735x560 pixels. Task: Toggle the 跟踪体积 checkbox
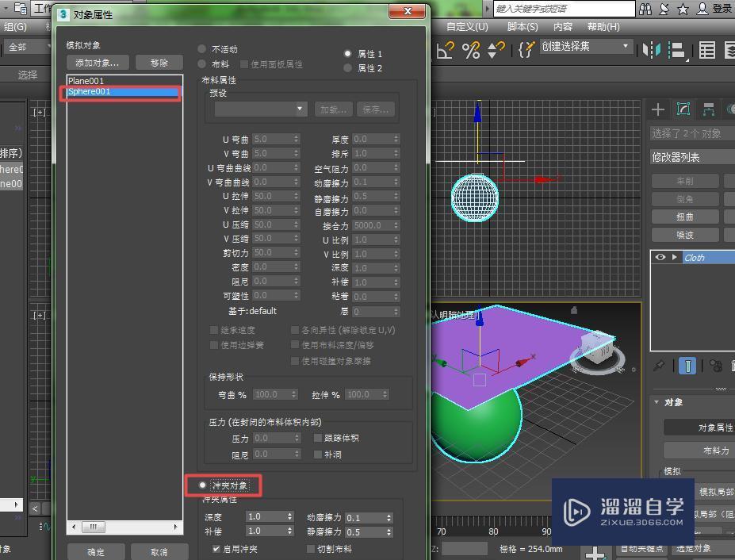click(318, 438)
